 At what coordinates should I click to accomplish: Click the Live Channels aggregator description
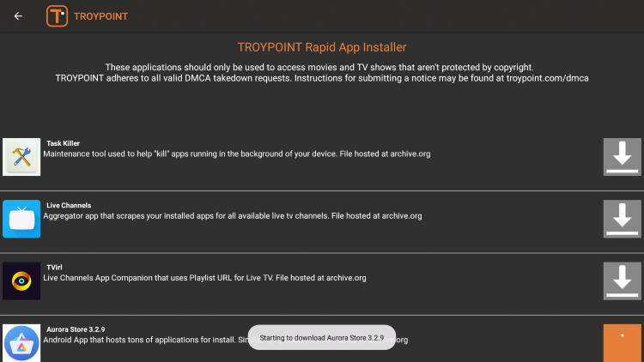(233, 216)
